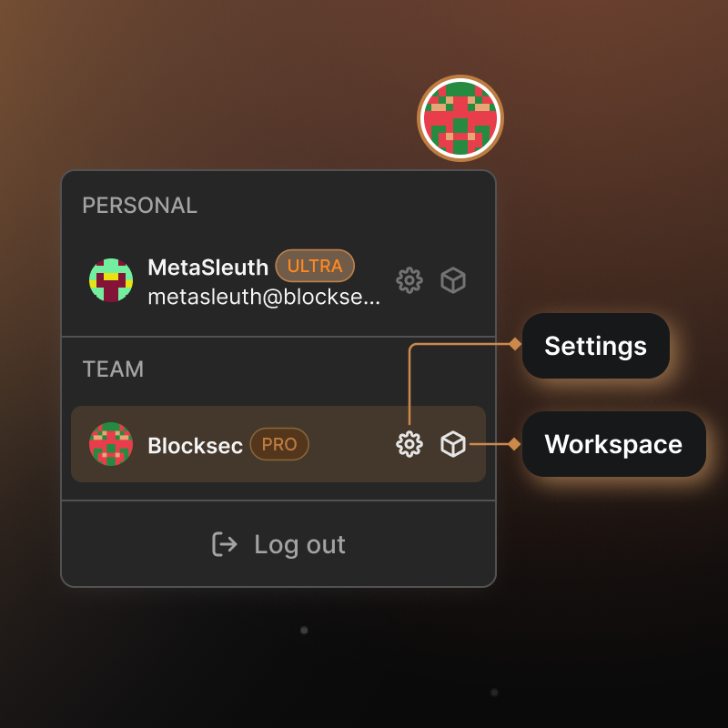The image size is (728, 728).
Task: Open the MetaSleuth personal workspace cube icon
Action: coord(453,280)
